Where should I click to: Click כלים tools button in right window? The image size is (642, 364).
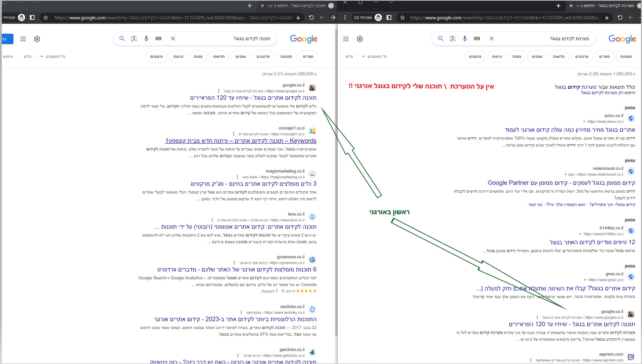[x=349, y=56]
